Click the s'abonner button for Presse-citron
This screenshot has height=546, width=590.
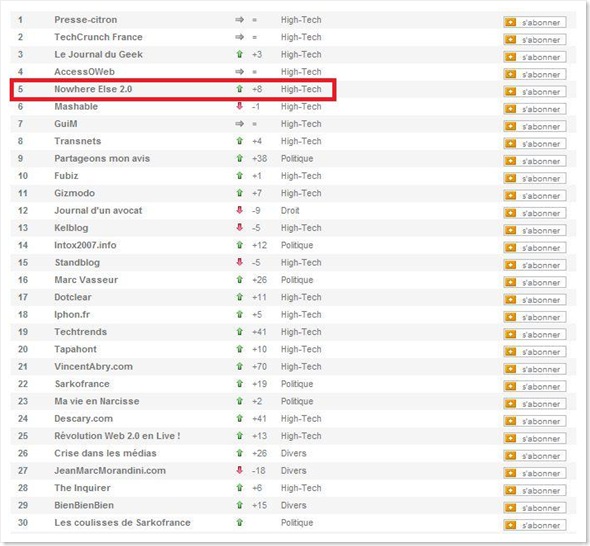pyautogui.click(x=535, y=23)
